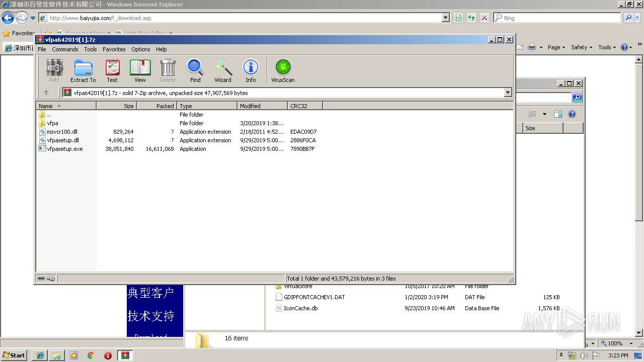Click the 典型客户 link on webpage

point(151,293)
